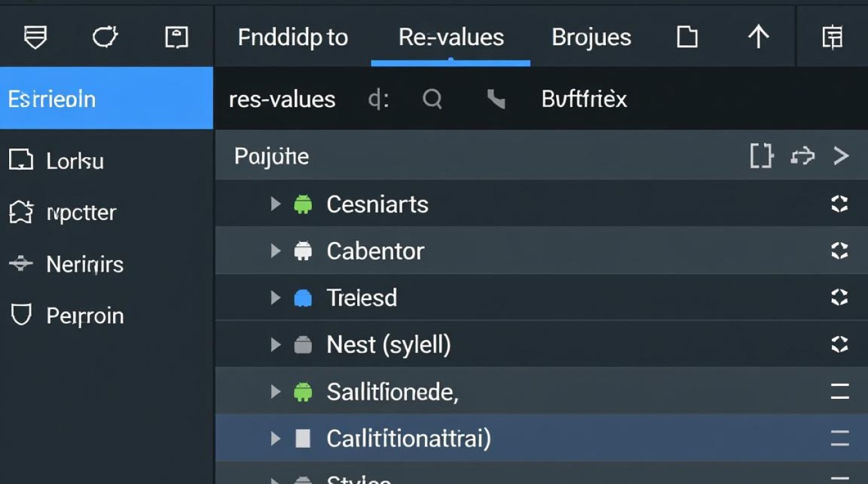Expand the Sailitfionede tree item
This screenshot has height=484, width=868.
point(276,391)
